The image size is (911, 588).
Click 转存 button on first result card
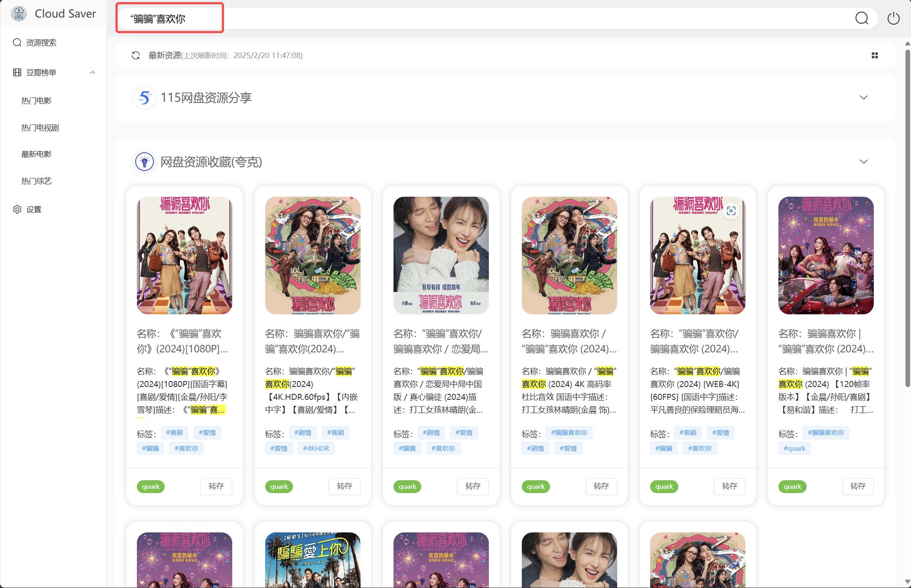[x=216, y=486]
